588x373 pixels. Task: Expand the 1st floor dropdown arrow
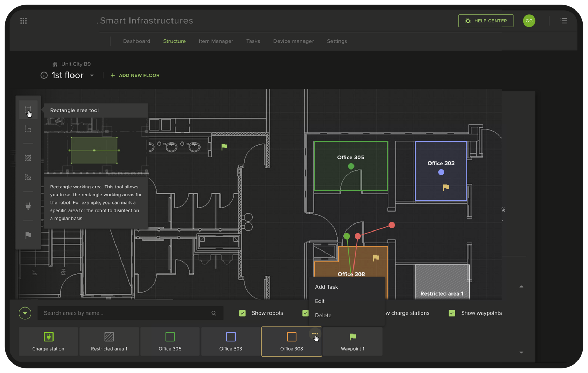tap(92, 76)
